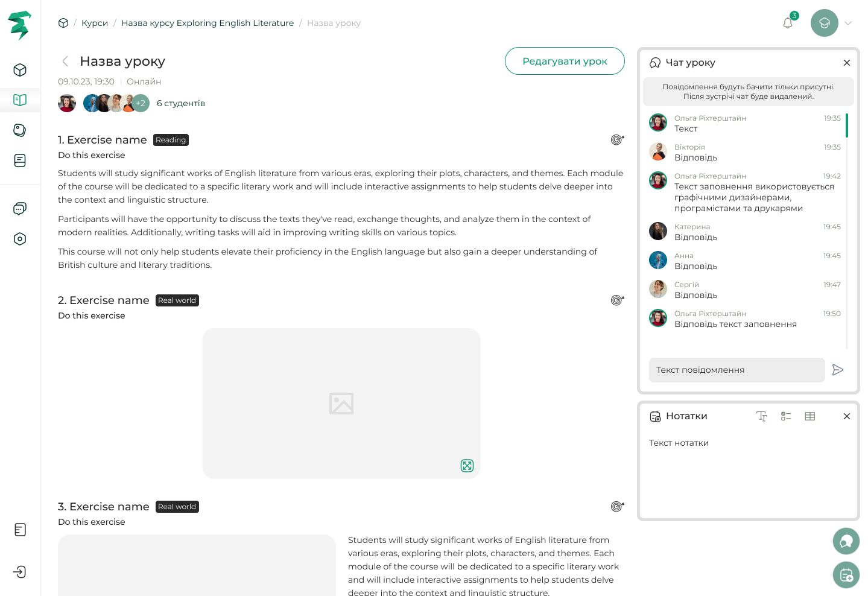Click the send message arrow icon
This screenshot has height=596, width=868.
coord(838,370)
